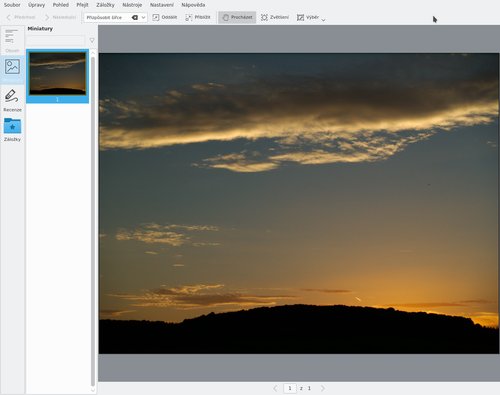500x395 pixels.
Task: Go to previous page via Předchozí toolbar button
Action: [21, 17]
